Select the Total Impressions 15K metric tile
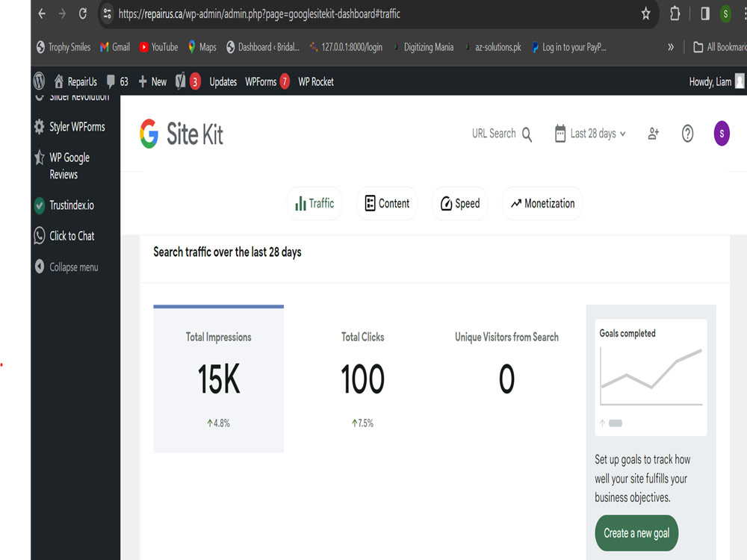The height and width of the screenshot is (560, 747). point(219,379)
